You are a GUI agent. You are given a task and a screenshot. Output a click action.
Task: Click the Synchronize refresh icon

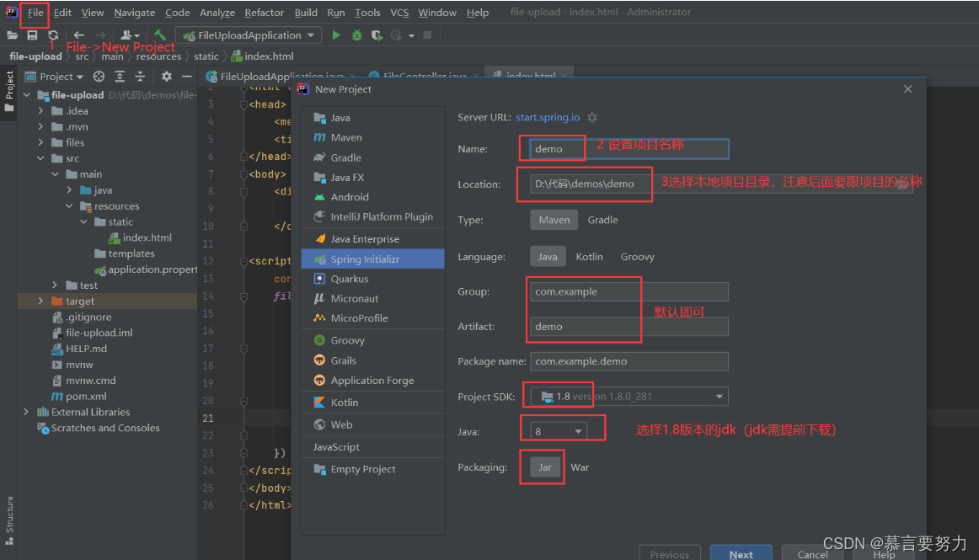(53, 35)
